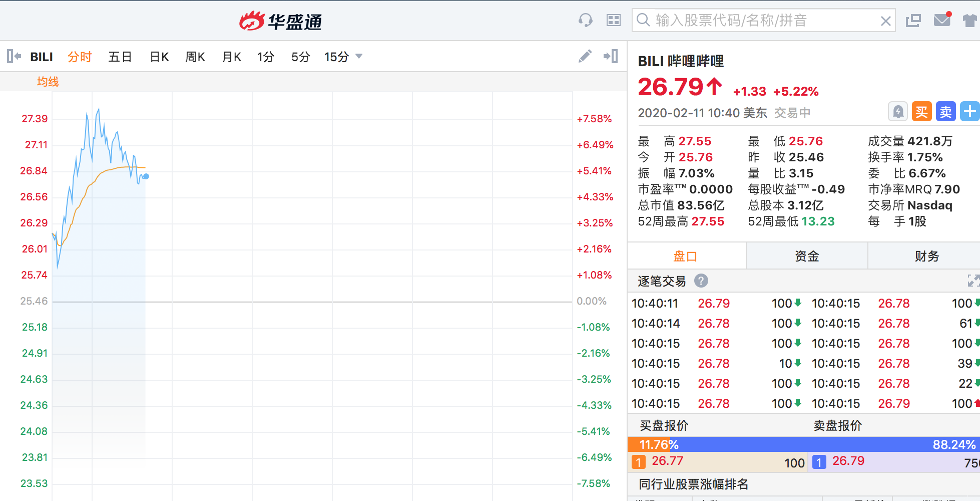Click the customer service headset icon
980x501 pixels.
pyautogui.click(x=585, y=21)
